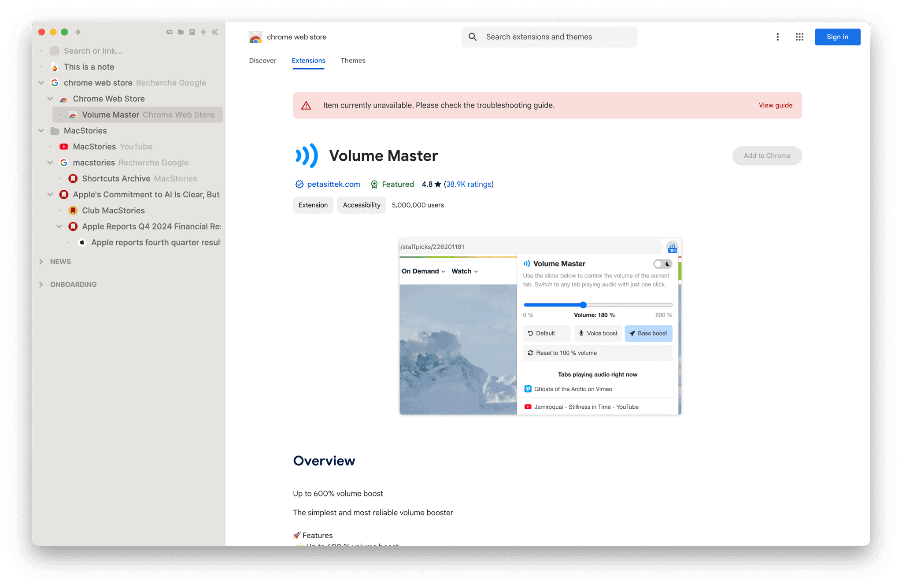
Task: Click the volume slider handle in preview
Action: point(583,305)
